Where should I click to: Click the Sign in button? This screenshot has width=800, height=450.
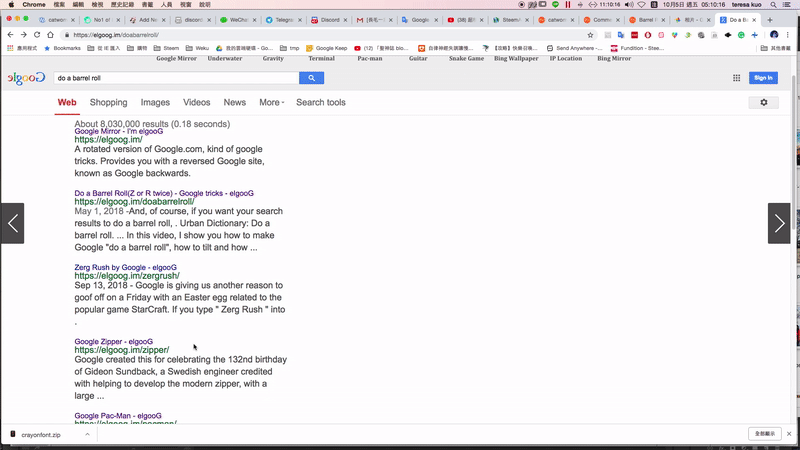pyautogui.click(x=763, y=78)
